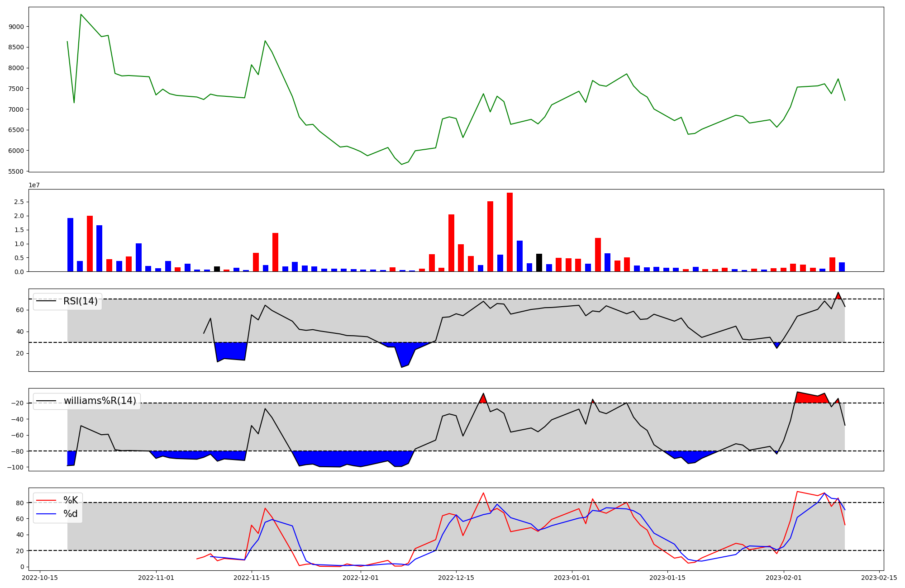
Task: Click the williams%R(14) legend label
Action: [100, 401]
